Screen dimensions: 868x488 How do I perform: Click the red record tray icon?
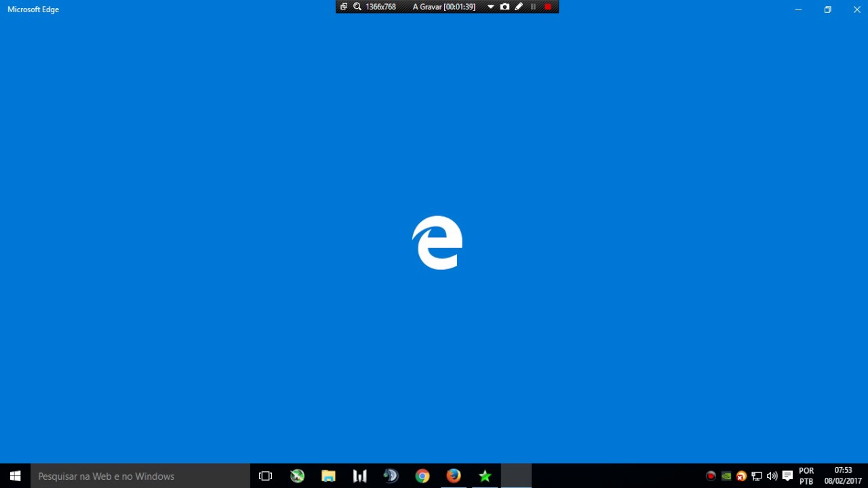click(711, 476)
